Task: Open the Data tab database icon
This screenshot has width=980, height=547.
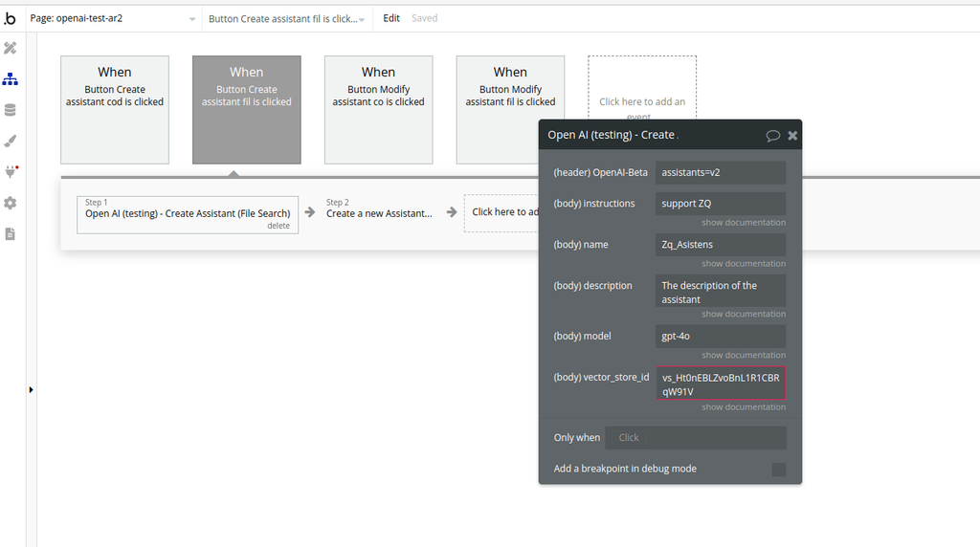Action: [x=11, y=110]
